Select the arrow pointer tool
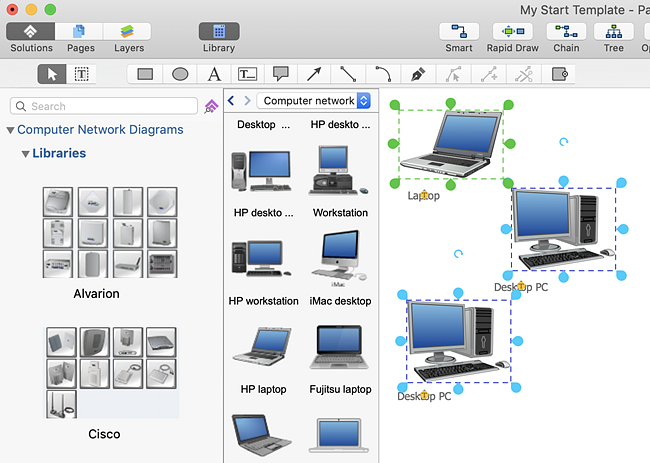The height and width of the screenshot is (463, 650). coord(52,74)
